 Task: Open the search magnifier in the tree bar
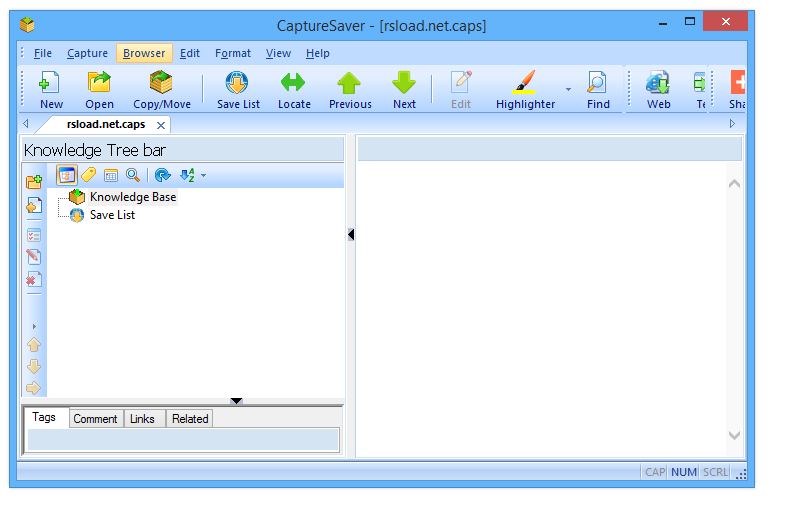coord(133,175)
